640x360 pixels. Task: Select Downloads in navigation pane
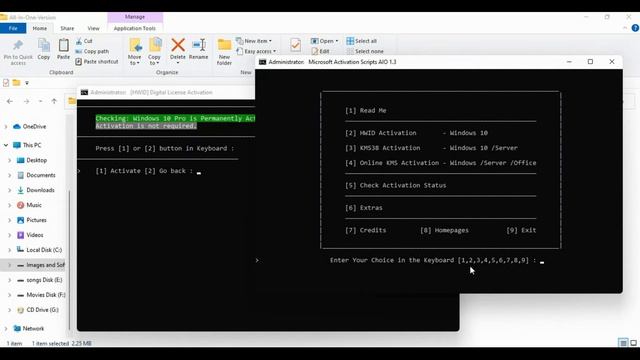40,190
